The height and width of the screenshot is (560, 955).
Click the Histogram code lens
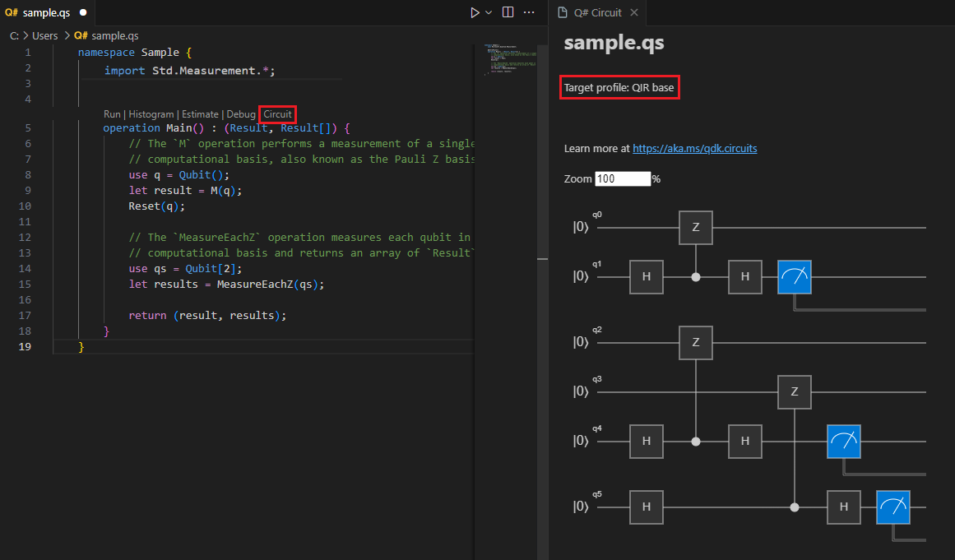[151, 114]
